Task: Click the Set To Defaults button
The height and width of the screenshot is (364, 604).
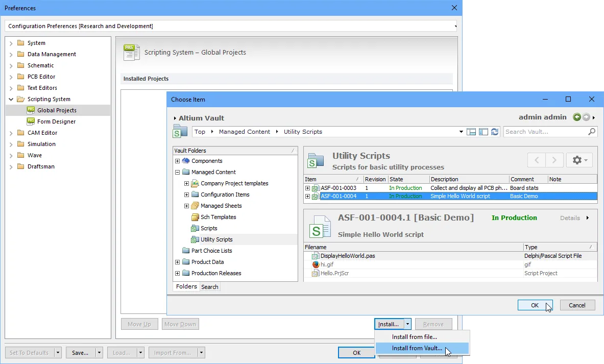Action: point(29,352)
